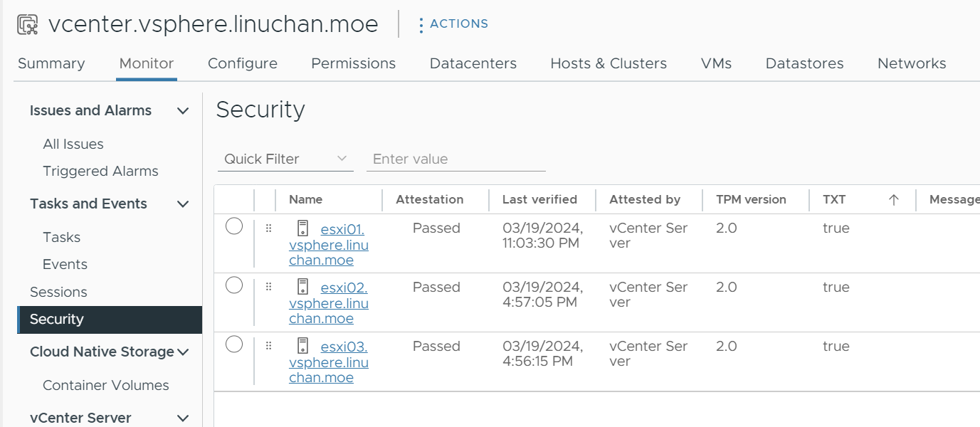Open the Actions menu kebab icon

pyautogui.click(x=421, y=25)
